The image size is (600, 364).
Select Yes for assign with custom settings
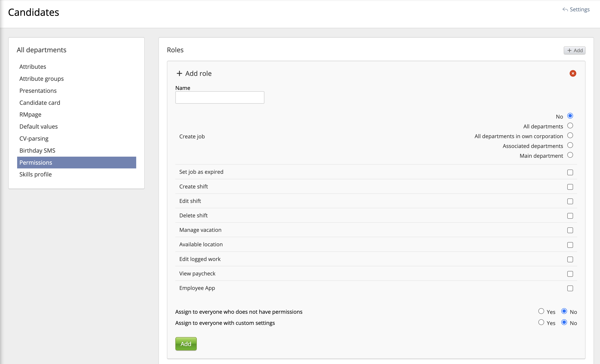pyautogui.click(x=541, y=322)
